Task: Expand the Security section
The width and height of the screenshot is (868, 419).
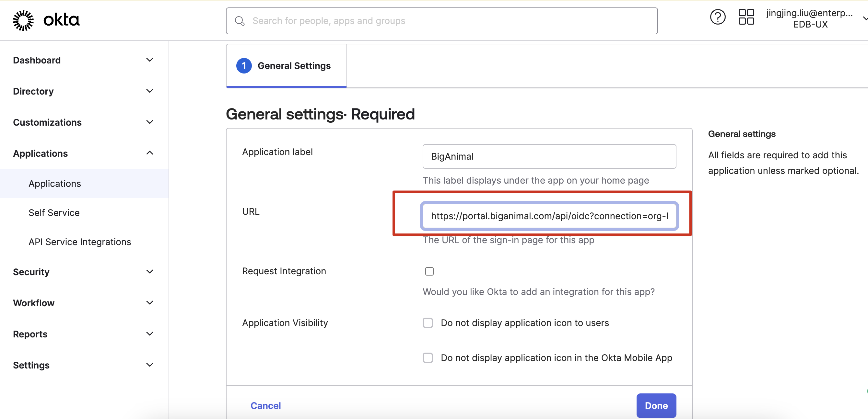Action: pyautogui.click(x=84, y=272)
